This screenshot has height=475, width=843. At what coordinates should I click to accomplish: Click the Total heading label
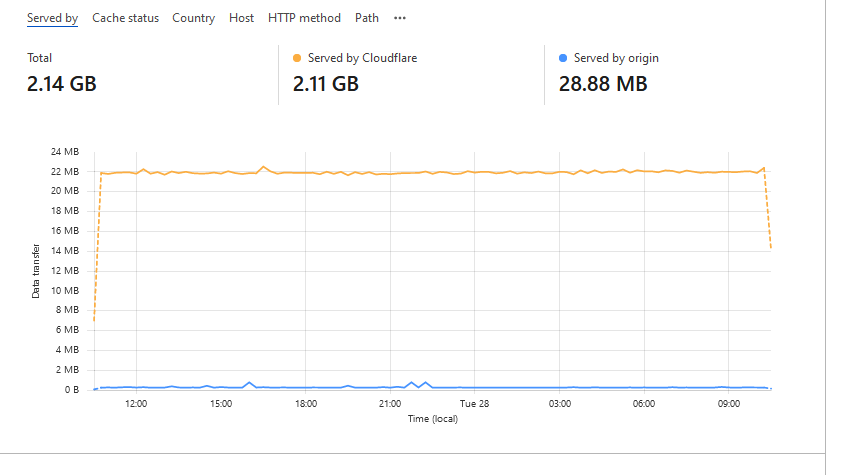[x=40, y=58]
